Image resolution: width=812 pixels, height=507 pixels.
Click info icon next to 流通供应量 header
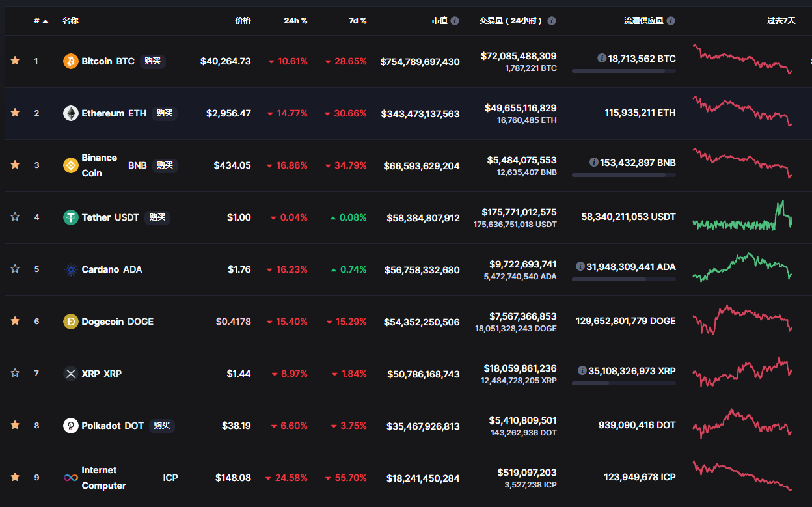coord(671,21)
